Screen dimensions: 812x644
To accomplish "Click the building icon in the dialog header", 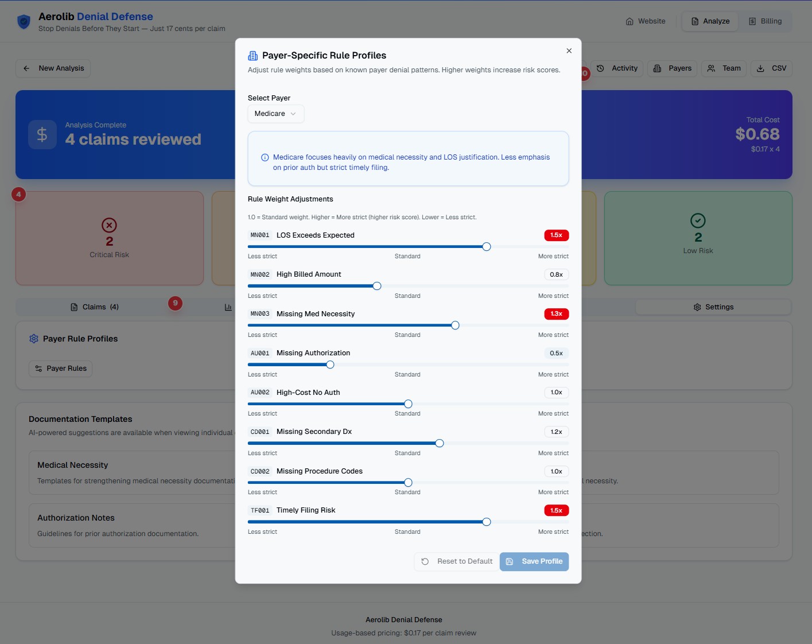I will click(252, 55).
